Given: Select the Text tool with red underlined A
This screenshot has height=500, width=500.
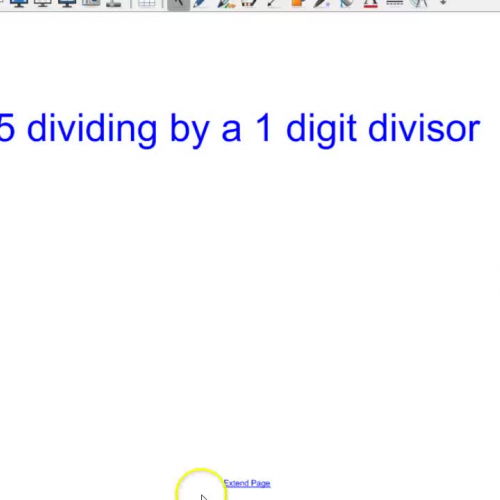Looking at the screenshot, I should point(370,3).
